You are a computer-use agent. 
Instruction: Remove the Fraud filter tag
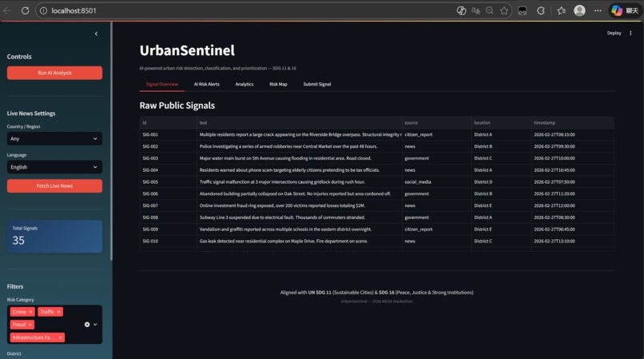(x=30, y=325)
